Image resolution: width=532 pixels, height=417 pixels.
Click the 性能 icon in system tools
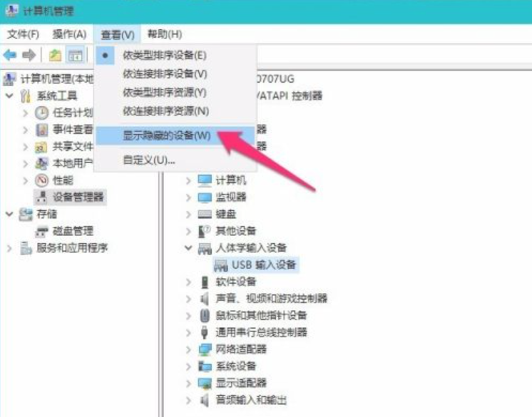[x=42, y=180]
